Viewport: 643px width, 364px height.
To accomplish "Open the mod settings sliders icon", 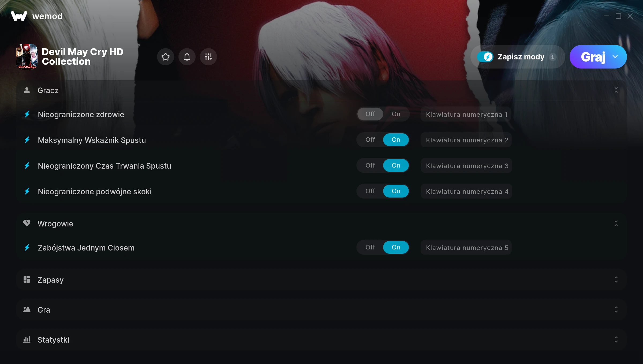I will [x=208, y=57].
